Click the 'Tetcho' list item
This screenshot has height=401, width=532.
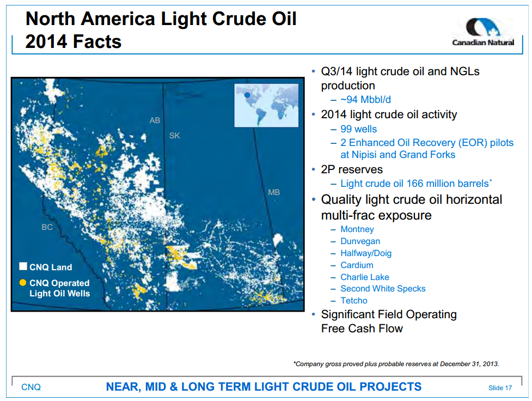(x=354, y=301)
